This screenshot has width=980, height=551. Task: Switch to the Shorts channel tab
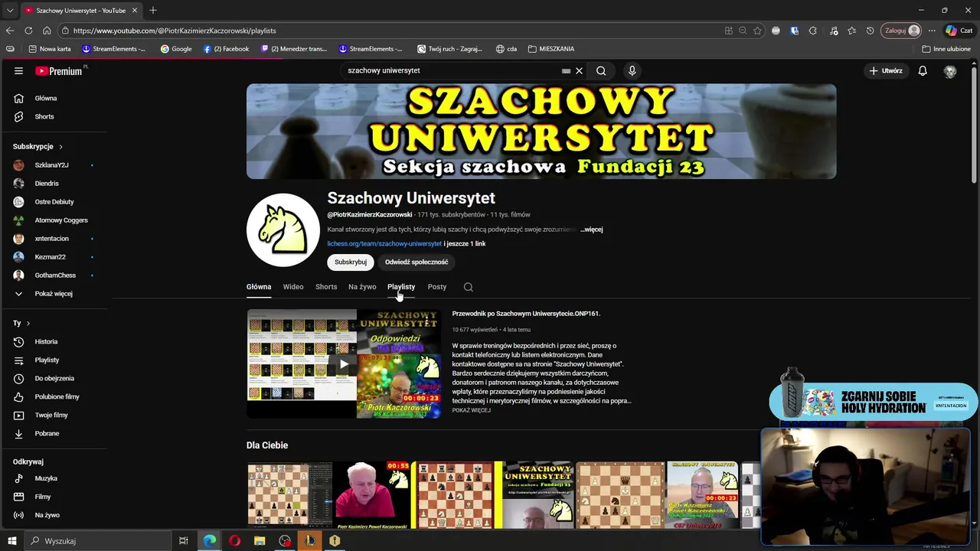point(326,287)
